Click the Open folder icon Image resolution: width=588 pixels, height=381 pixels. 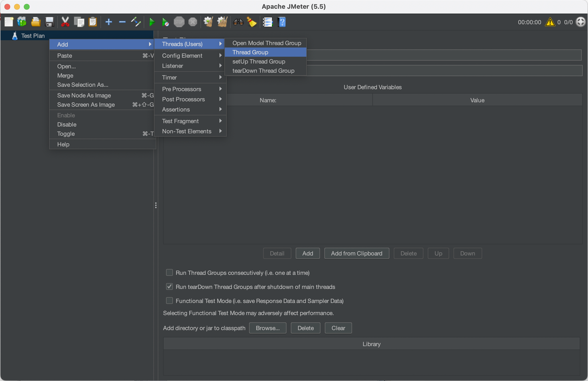click(36, 22)
